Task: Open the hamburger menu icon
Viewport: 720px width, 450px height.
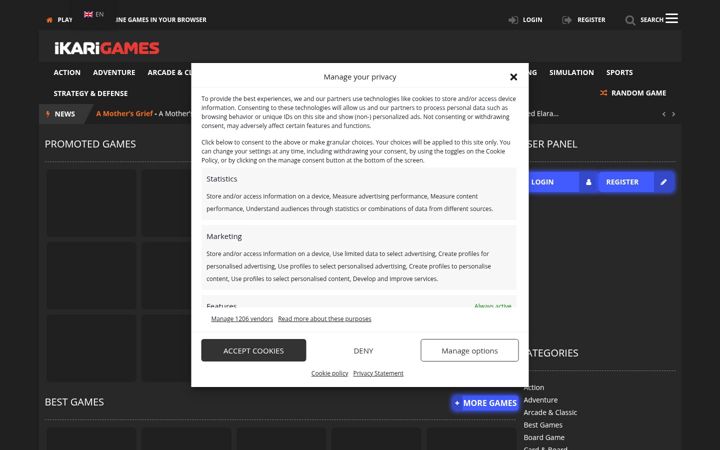Action: coord(671,18)
